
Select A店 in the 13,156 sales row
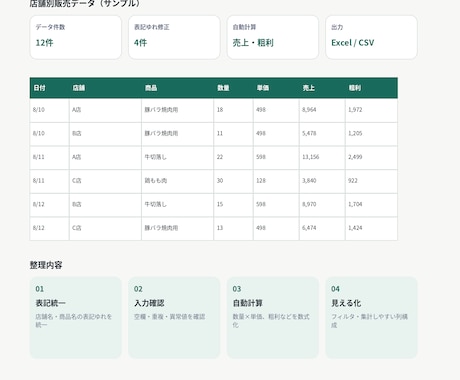105,158
